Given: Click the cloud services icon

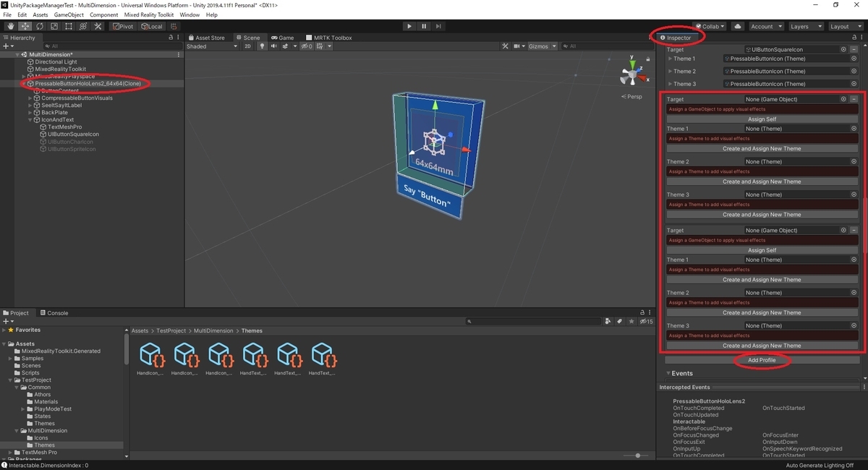Looking at the screenshot, I should coord(738,27).
